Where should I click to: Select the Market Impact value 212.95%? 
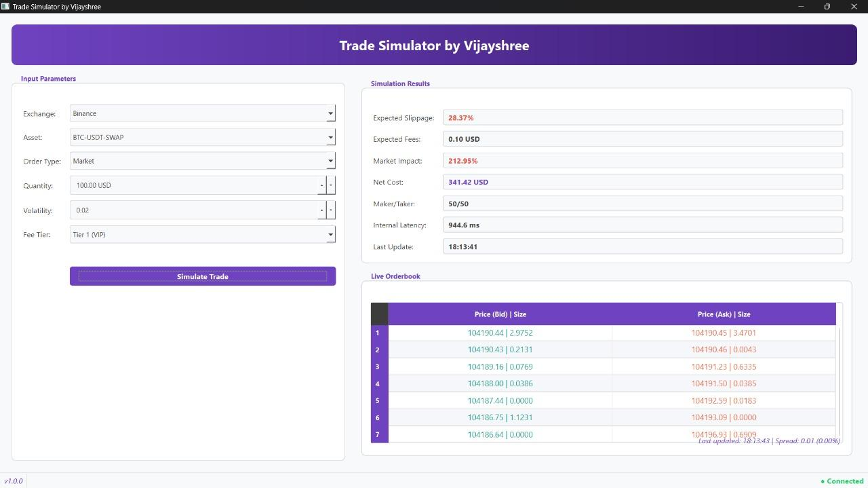[642, 161]
